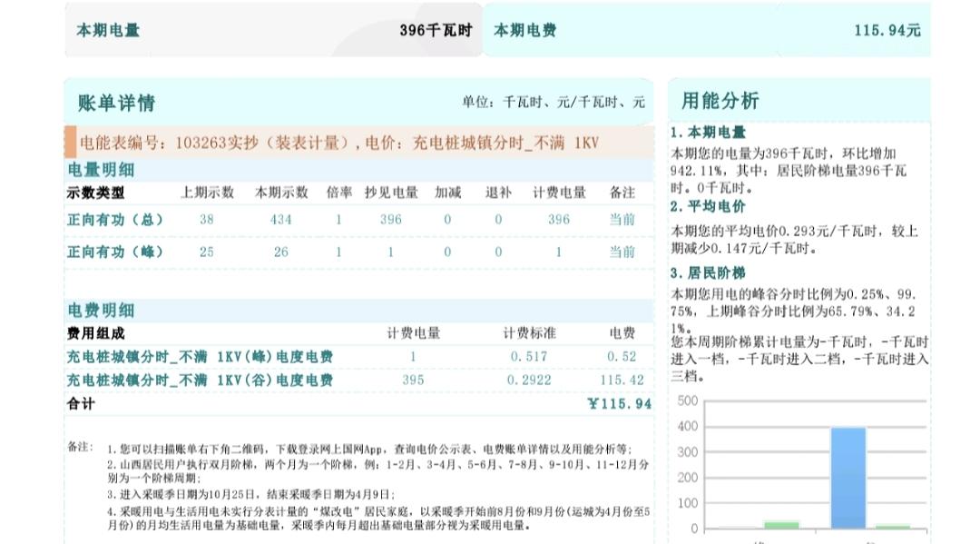Click the 退补 column header
Viewport: 980px width, 544px height.
click(498, 193)
